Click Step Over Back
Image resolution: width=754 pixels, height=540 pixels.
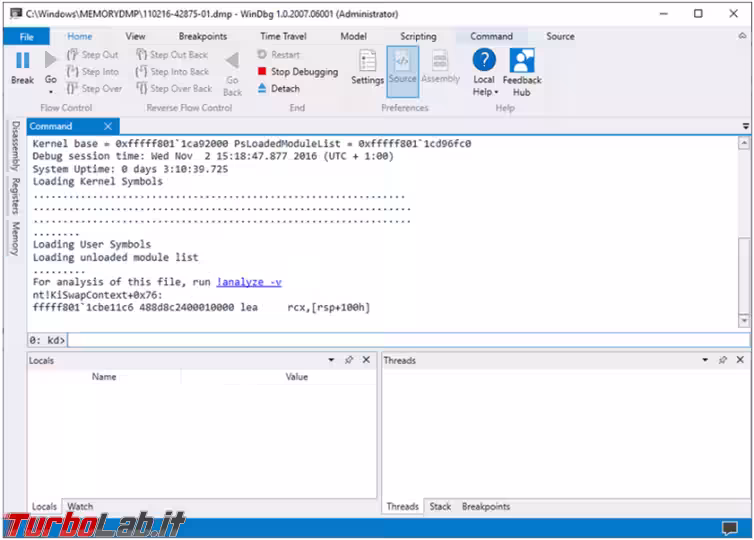[174, 88]
